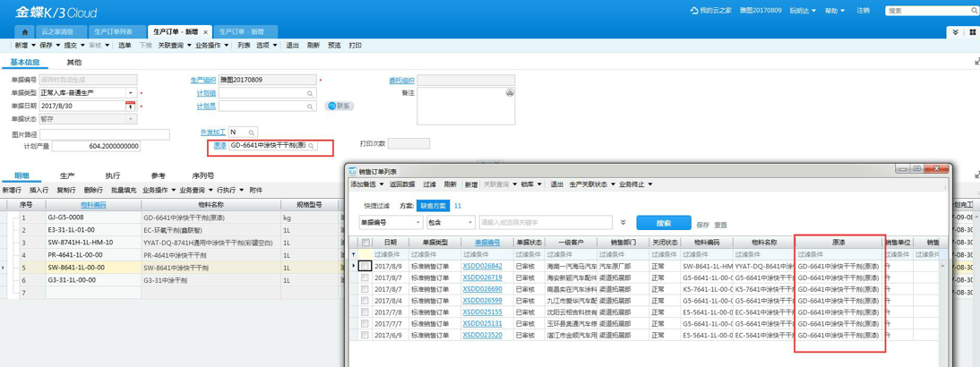The image size is (980, 367).
Task: Click the blue 搜索 button
Action: pyautogui.click(x=663, y=223)
